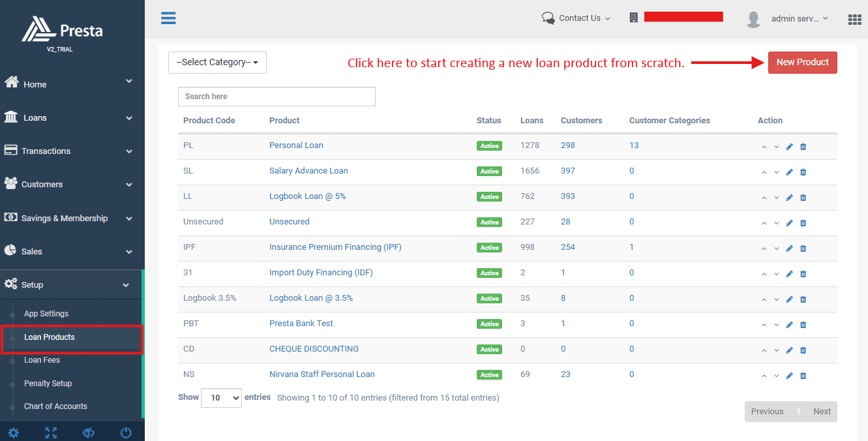The width and height of the screenshot is (868, 441).
Task: Click the settings gear in bottom bar
Action: (x=14, y=433)
